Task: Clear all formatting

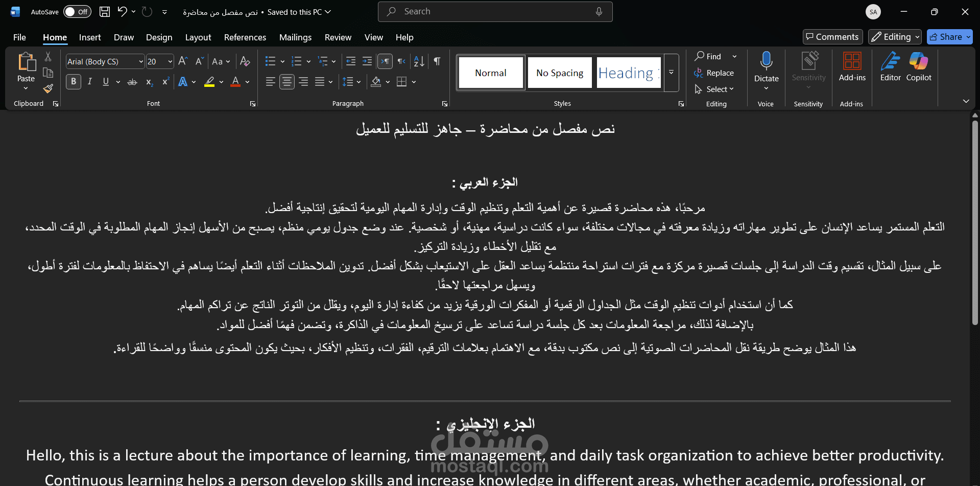Action: point(245,61)
